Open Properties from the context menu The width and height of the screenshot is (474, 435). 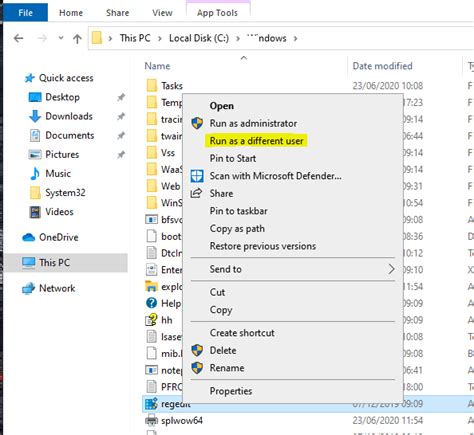pos(231,391)
